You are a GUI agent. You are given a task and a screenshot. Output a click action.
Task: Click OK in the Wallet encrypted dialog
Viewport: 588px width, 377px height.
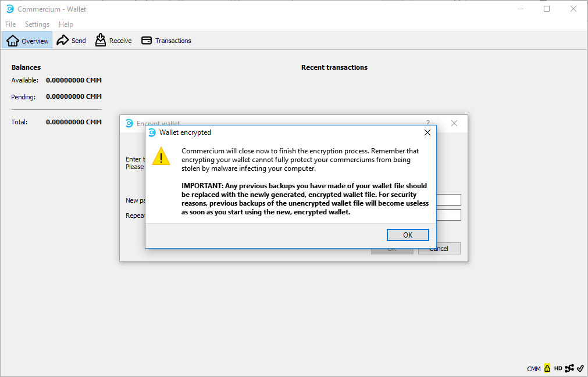408,235
